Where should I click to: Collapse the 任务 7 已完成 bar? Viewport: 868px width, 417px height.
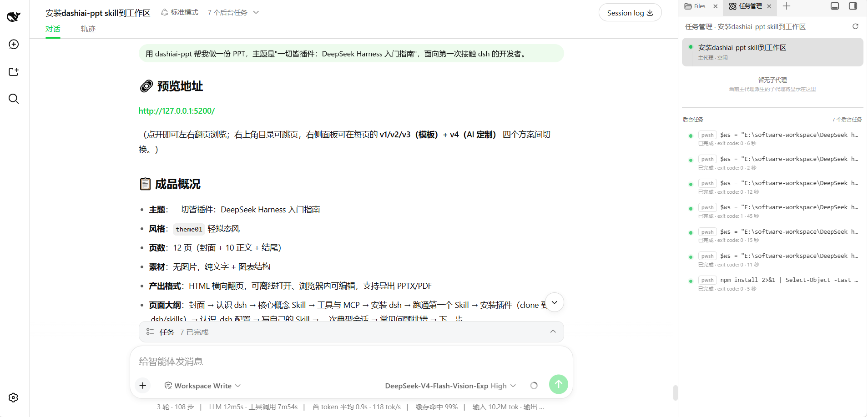553,332
